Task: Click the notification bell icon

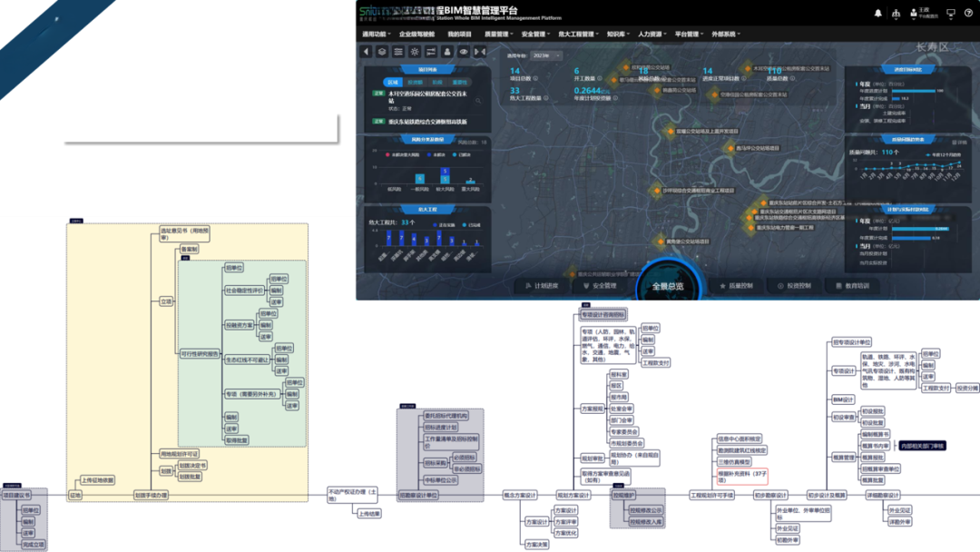Action: (x=877, y=14)
